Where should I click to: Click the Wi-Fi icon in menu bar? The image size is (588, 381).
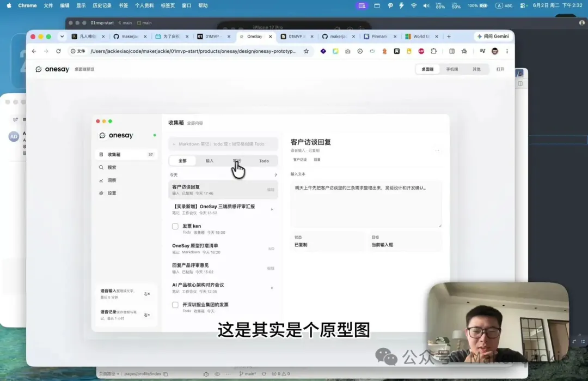[414, 5]
